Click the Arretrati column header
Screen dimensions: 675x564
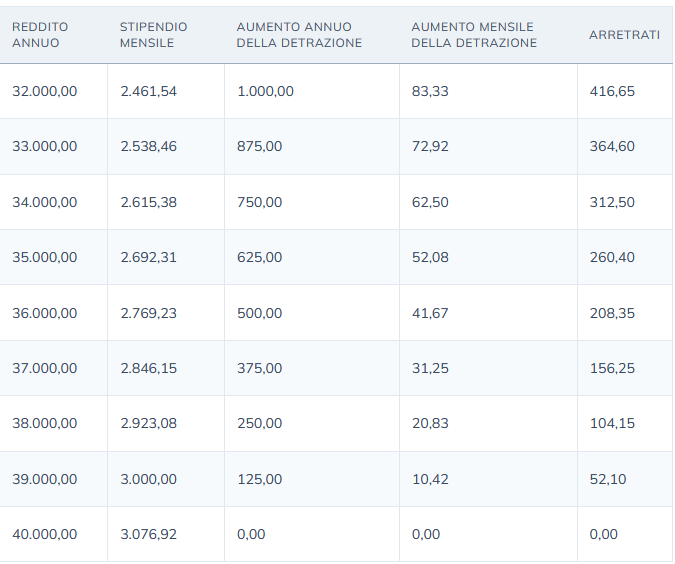coord(624,35)
